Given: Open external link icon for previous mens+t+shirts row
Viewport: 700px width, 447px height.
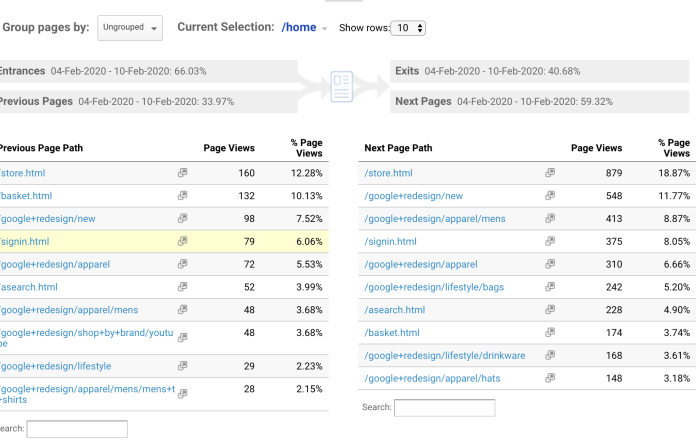Looking at the screenshot, I should [182, 394].
